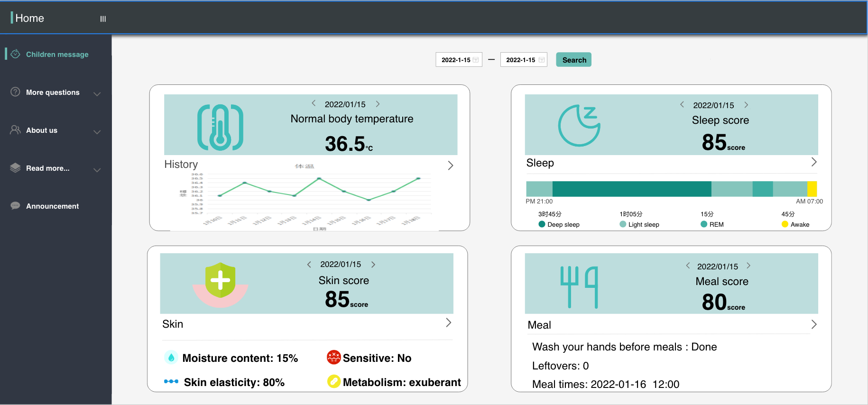The image size is (868, 405).
Task: Click the Moisture content droplet icon
Action: coord(171,358)
